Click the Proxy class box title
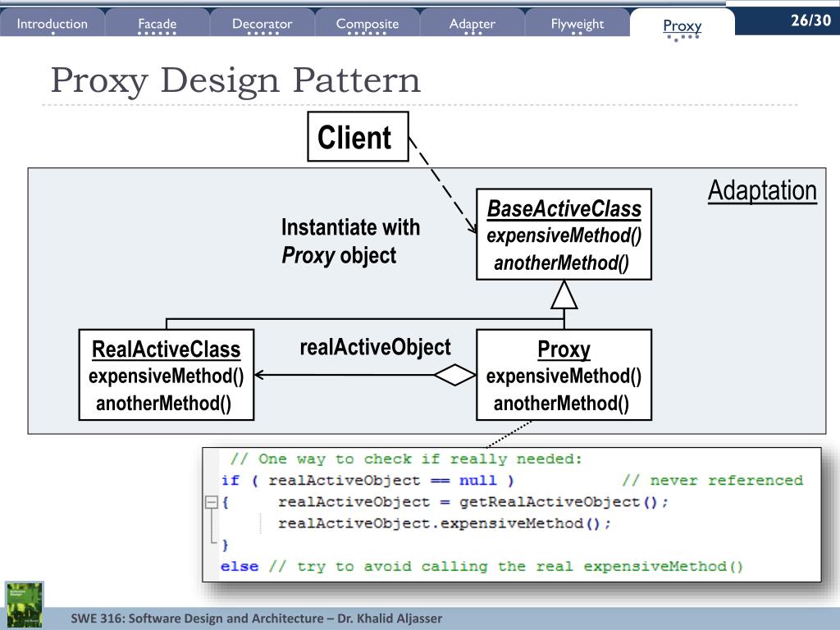This screenshot has width=840, height=630. pos(564,349)
